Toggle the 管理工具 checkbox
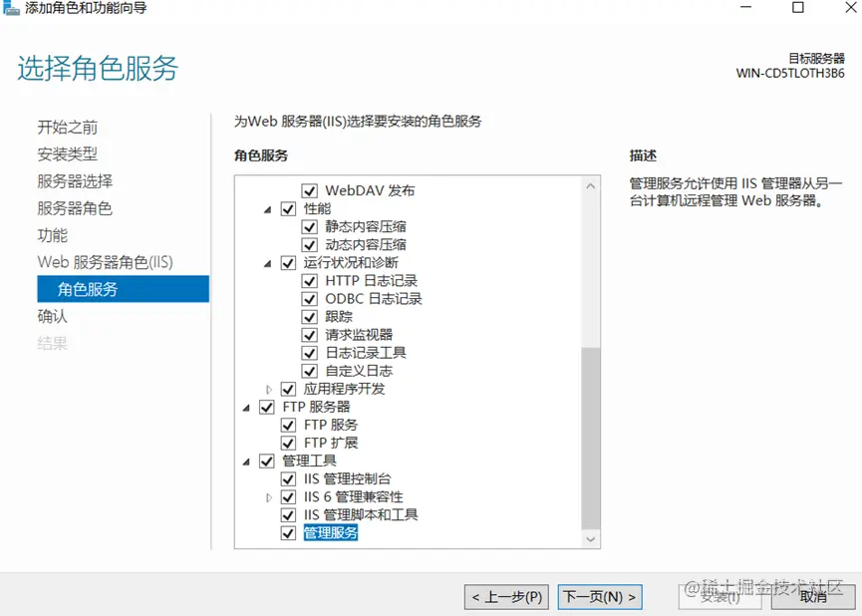862x616 pixels. tap(267, 461)
